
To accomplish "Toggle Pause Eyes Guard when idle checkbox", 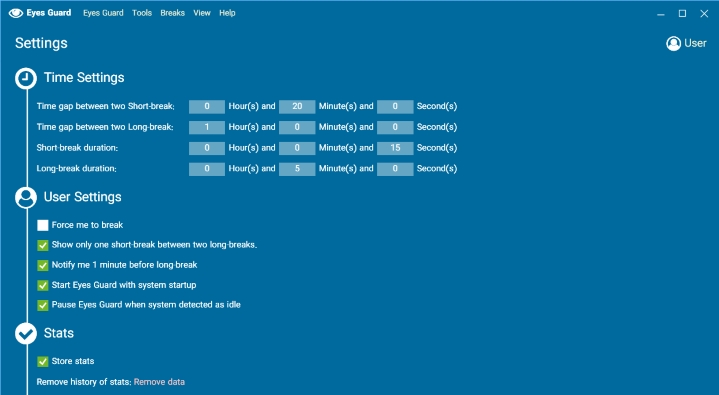I will pyautogui.click(x=43, y=305).
